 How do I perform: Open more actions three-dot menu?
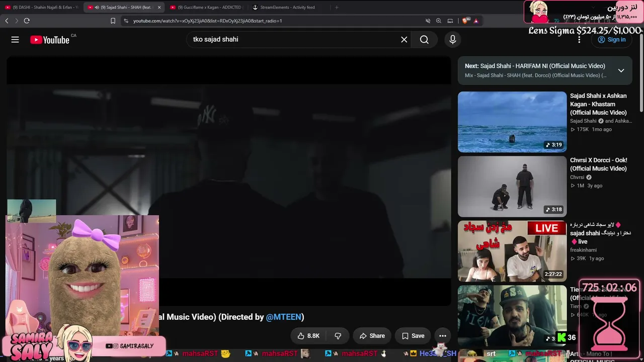[443, 336]
